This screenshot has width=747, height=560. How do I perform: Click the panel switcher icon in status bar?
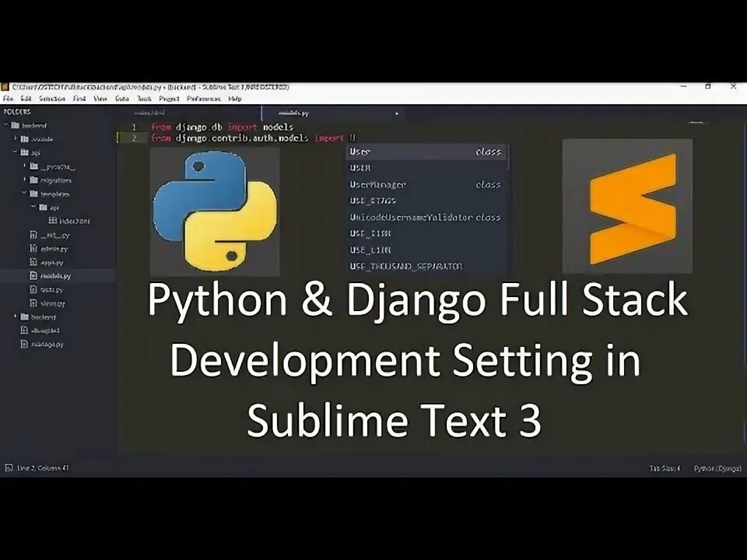pyautogui.click(x=9, y=468)
